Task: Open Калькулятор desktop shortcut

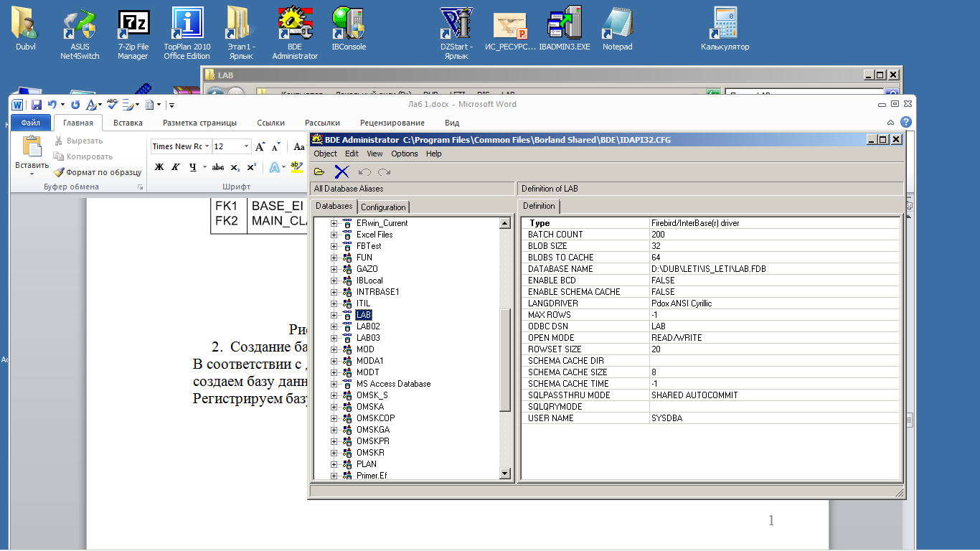Action: [x=725, y=30]
